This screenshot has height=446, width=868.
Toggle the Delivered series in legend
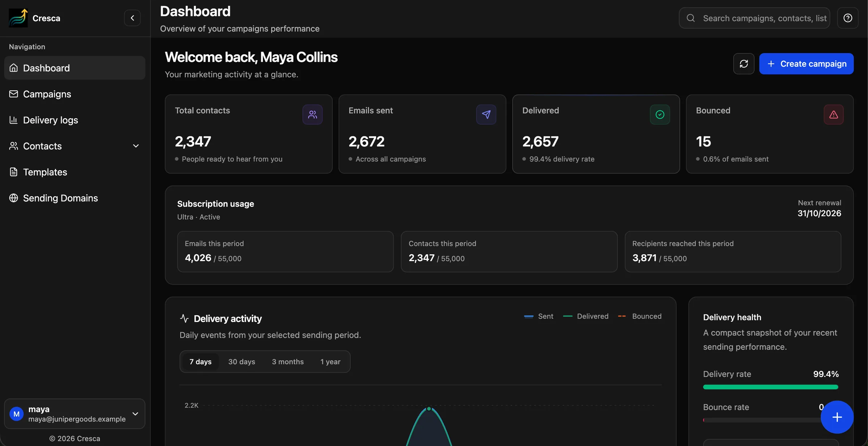[586, 316]
